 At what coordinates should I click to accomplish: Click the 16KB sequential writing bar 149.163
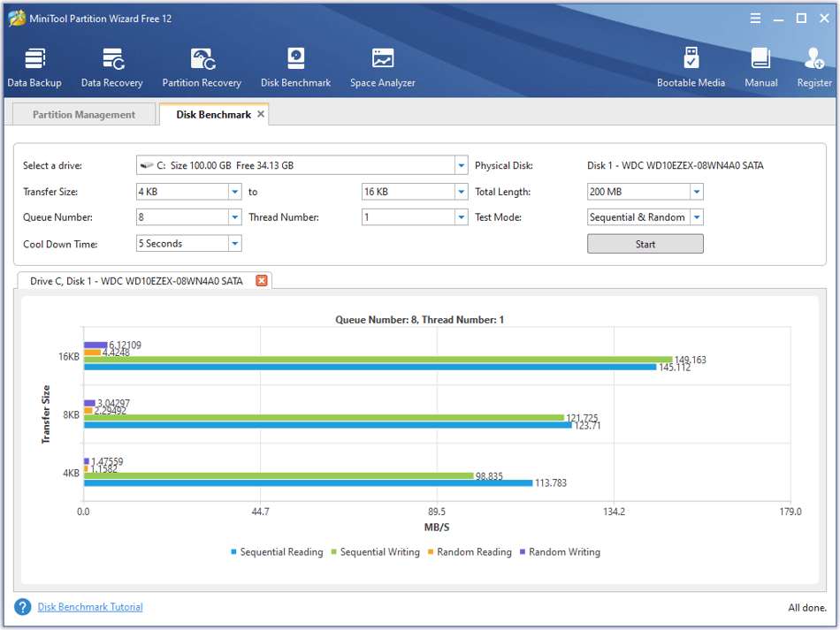click(x=378, y=360)
